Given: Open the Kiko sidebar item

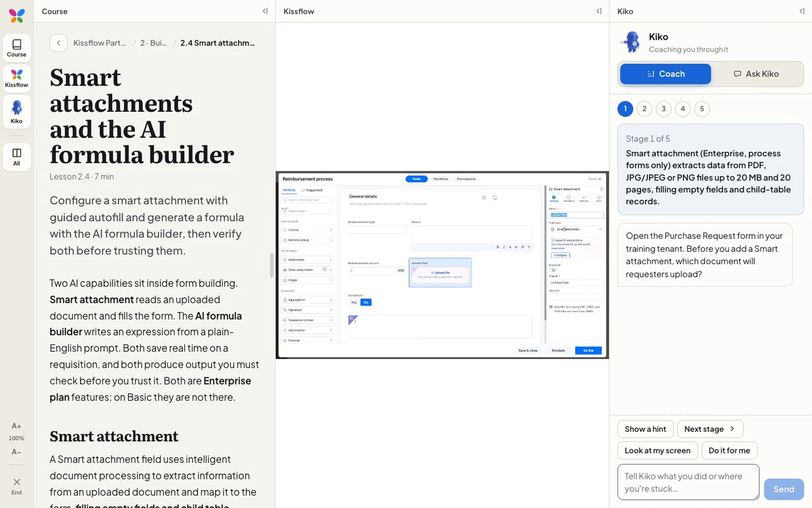Looking at the screenshot, I should pos(17,112).
